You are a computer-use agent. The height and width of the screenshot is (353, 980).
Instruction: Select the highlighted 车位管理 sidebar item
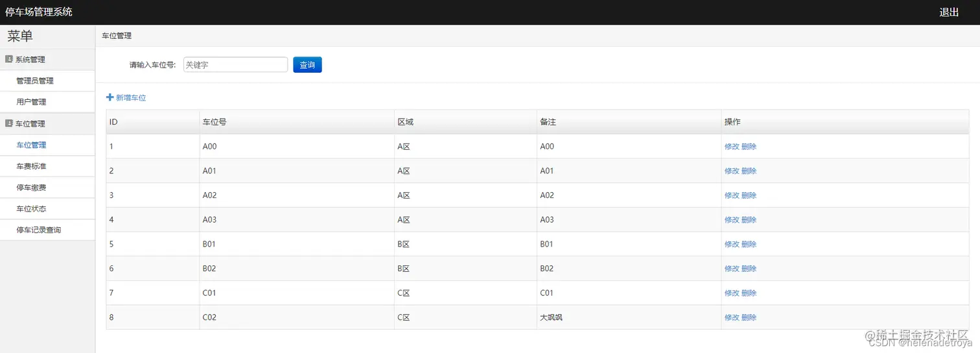(31, 145)
